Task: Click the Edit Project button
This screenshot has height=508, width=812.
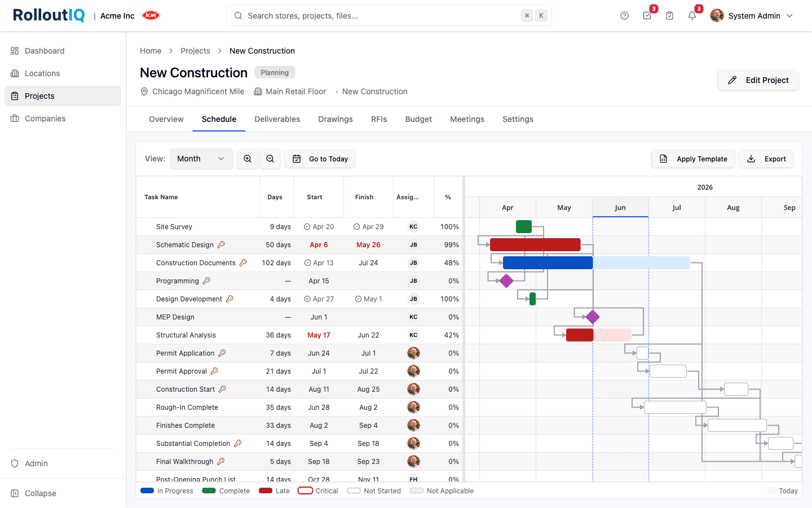Action: tap(758, 80)
